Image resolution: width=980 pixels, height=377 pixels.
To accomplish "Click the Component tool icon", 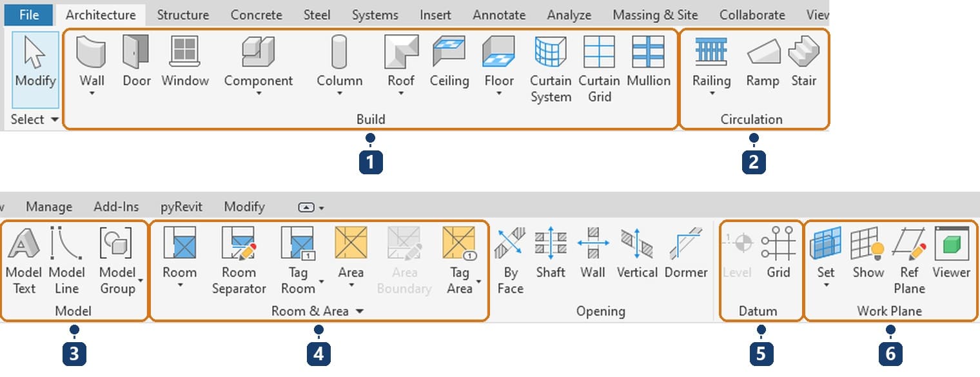I will coord(258,52).
